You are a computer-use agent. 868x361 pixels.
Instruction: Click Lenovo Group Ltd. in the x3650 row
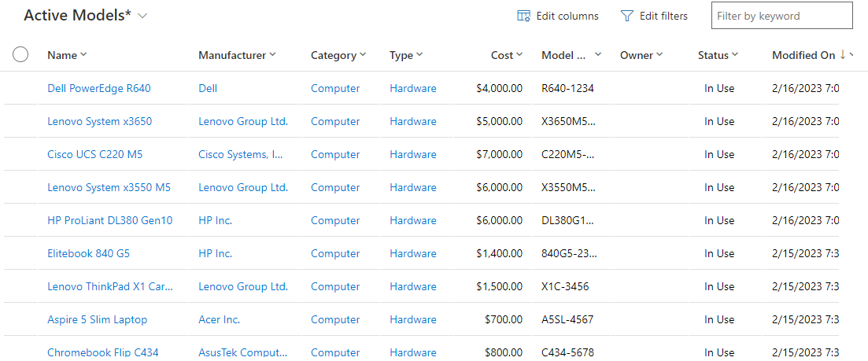click(244, 121)
